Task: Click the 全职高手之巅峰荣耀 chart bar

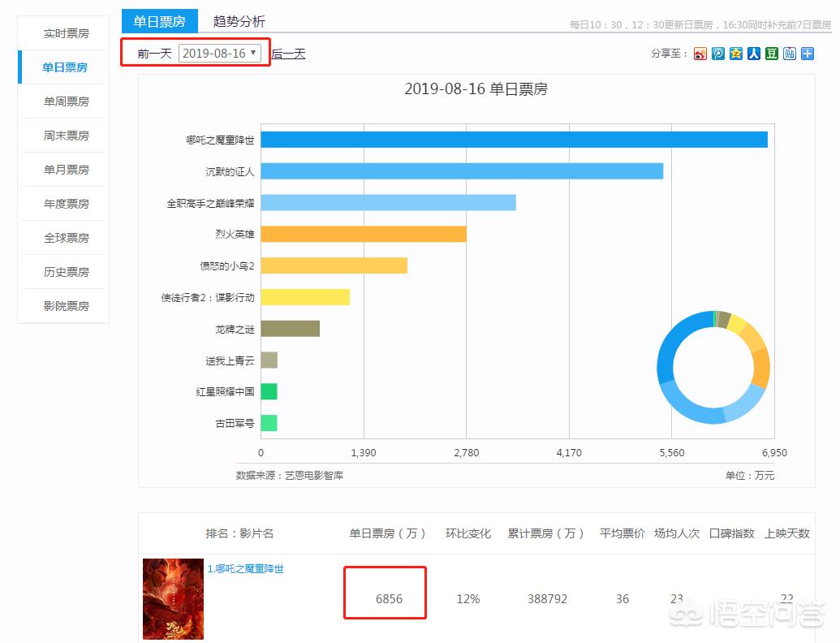Action: tap(389, 202)
